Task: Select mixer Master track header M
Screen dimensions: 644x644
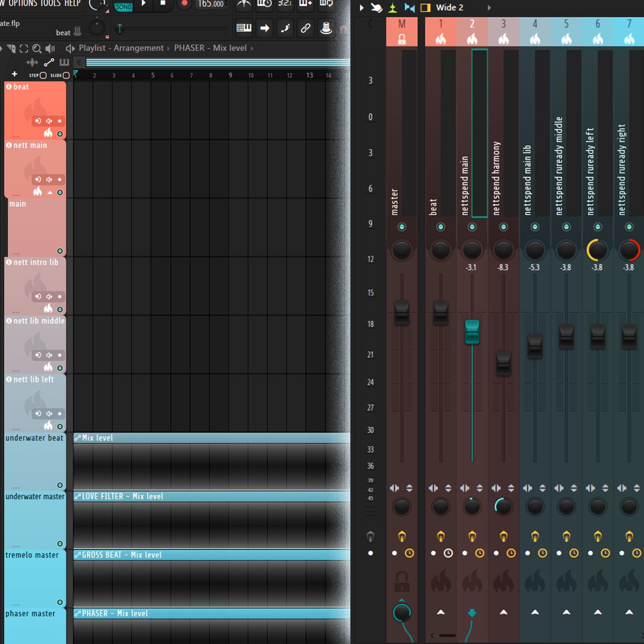Action: point(402,32)
